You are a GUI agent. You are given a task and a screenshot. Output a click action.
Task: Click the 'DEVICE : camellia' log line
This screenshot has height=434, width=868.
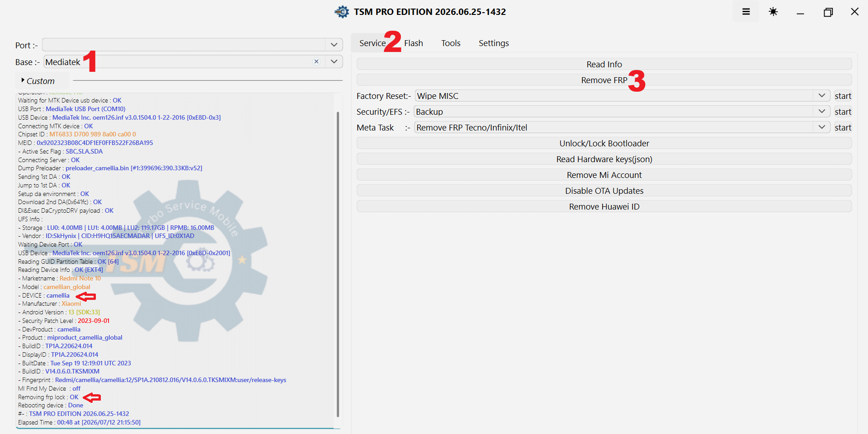[44, 295]
